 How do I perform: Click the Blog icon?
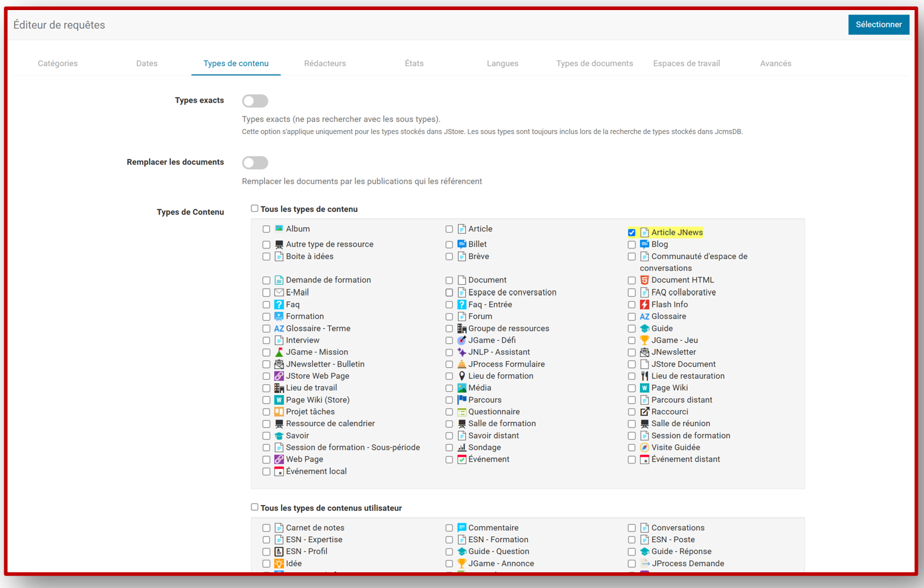click(x=644, y=244)
